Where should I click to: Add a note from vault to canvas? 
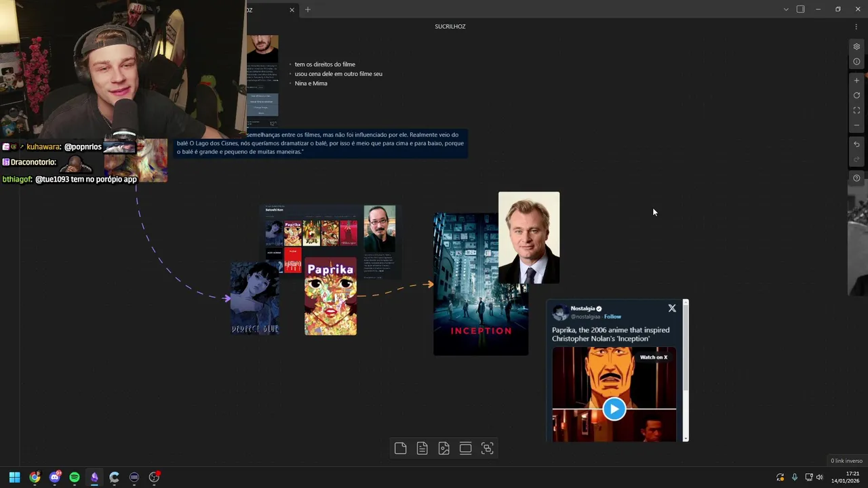click(422, 448)
